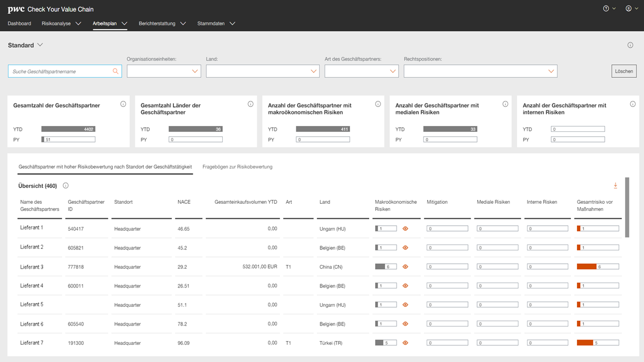Click info icon next to Übersicht (460)
644x362 pixels.
[x=65, y=186]
